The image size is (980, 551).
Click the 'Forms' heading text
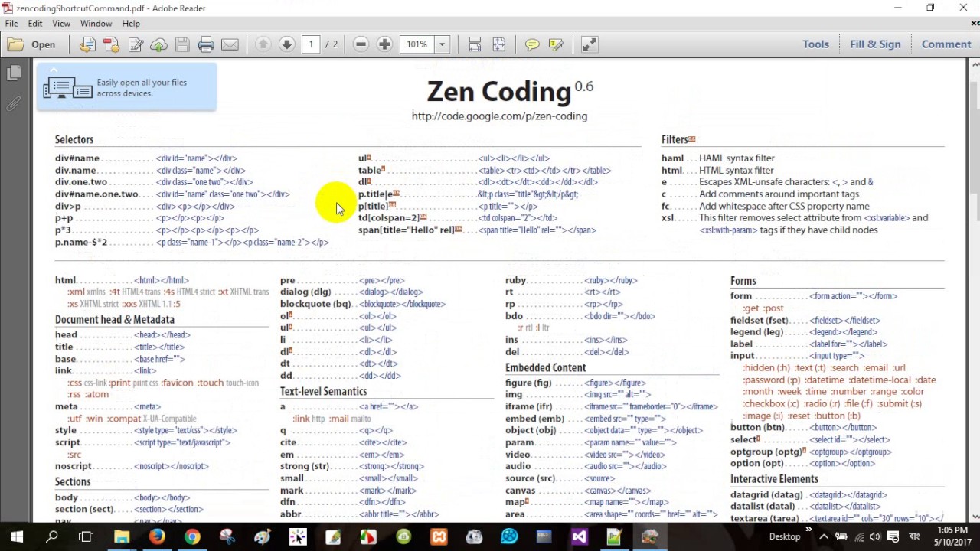click(x=743, y=281)
